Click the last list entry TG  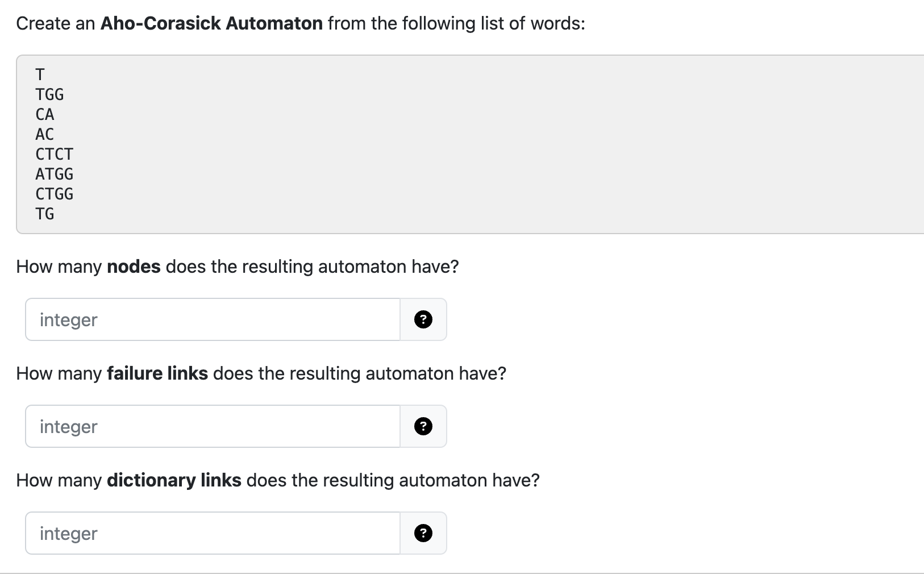pyautogui.click(x=44, y=214)
